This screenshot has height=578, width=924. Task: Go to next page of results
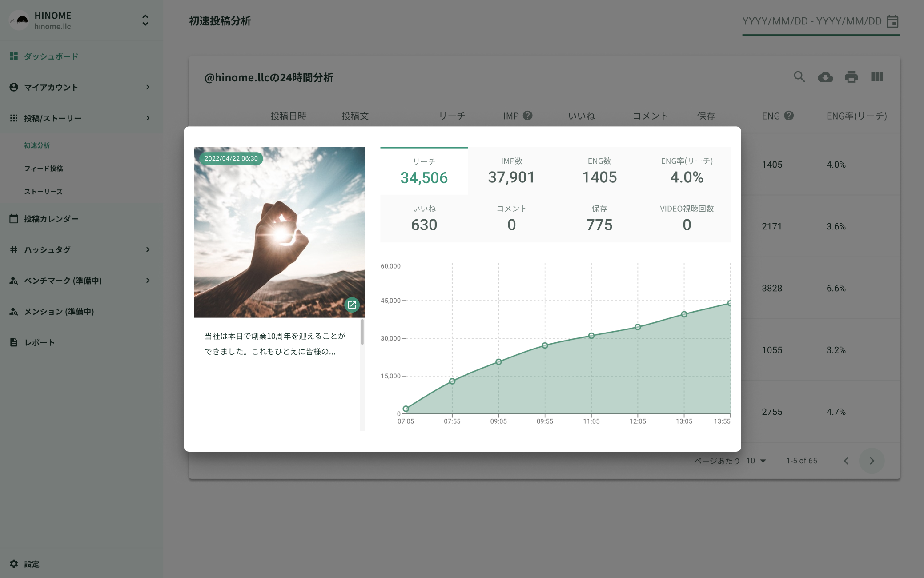click(x=872, y=461)
